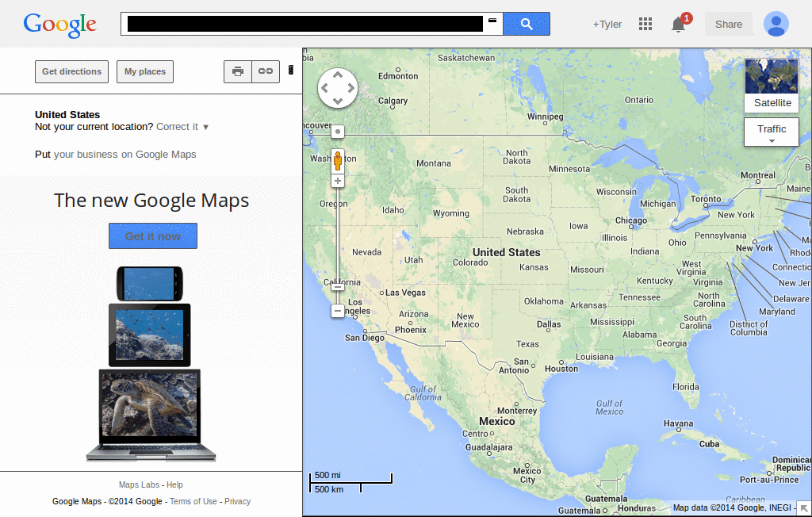Click the phone image in promo
This screenshot has width=812, height=517.
150,284
